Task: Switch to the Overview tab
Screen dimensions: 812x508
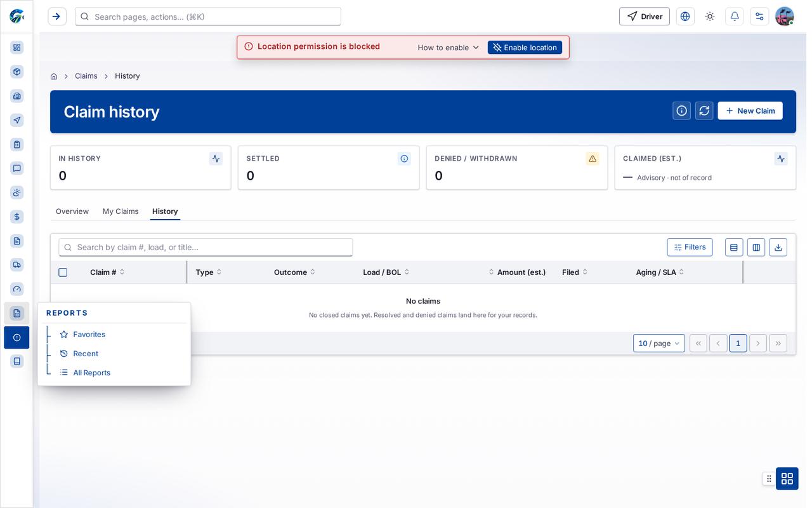Action: pos(72,211)
